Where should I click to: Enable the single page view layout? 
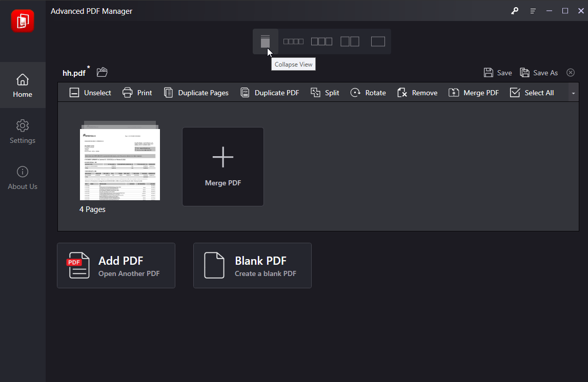pos(378,41)
